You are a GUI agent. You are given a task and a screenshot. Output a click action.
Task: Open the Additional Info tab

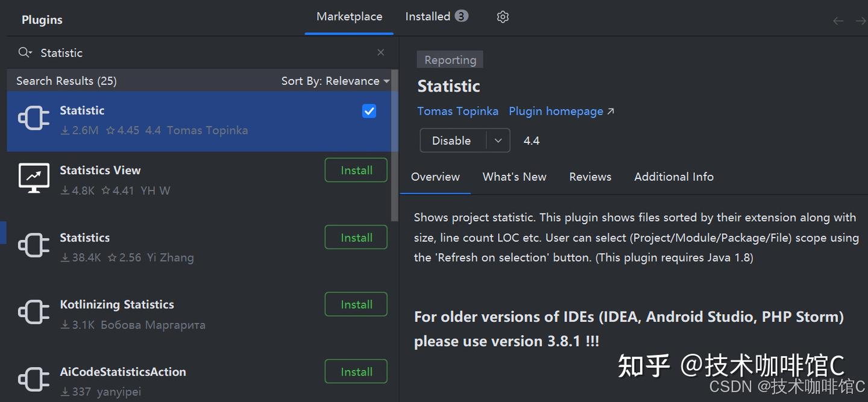tap(674, 177)
